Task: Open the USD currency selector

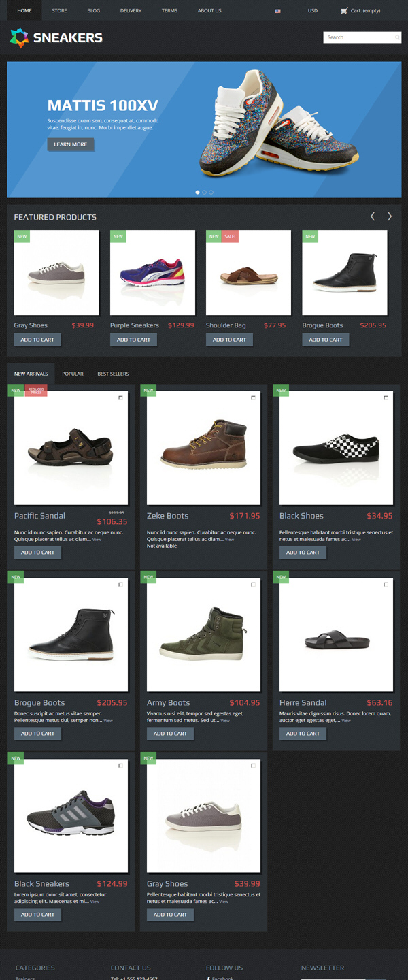Action: (312, 11)
